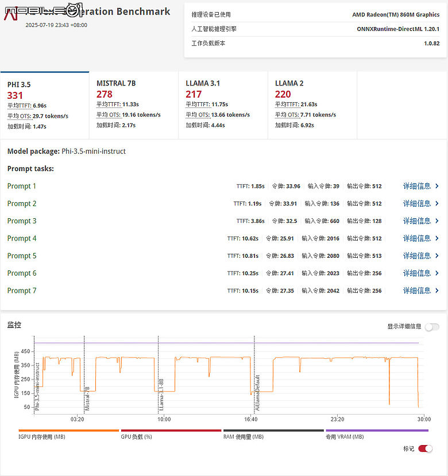The image size is (448, 476).
Task: Click the LLAMA 3.1 score 217
Action: tap(194, 94)
